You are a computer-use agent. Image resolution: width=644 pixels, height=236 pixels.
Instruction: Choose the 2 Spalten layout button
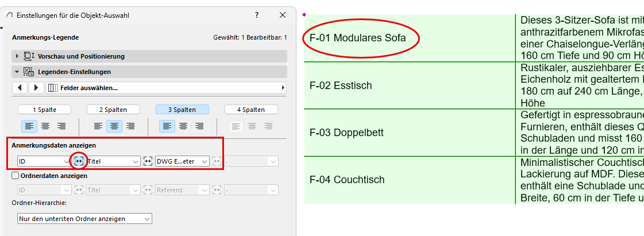113,110
